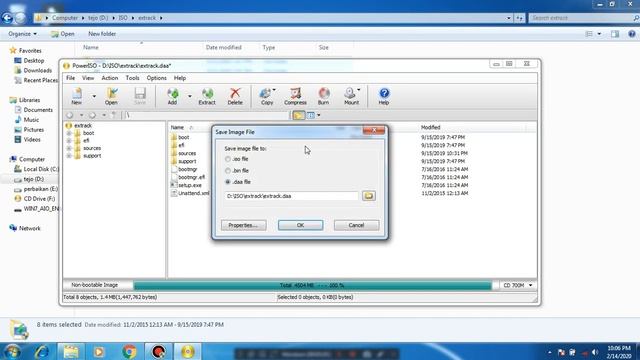Click the Cancel button in dialog
This screenshot has height=360, width=640.
(x=356, y=225)
